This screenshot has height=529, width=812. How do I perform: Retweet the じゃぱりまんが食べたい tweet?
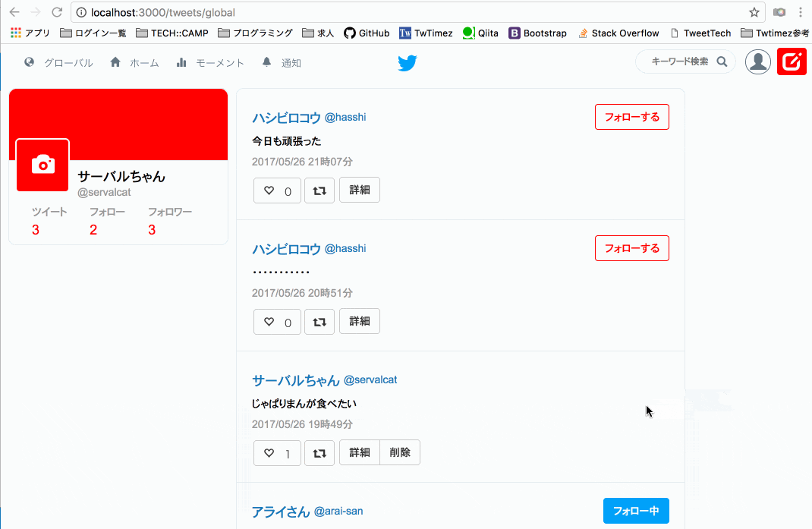click(319, 453)
